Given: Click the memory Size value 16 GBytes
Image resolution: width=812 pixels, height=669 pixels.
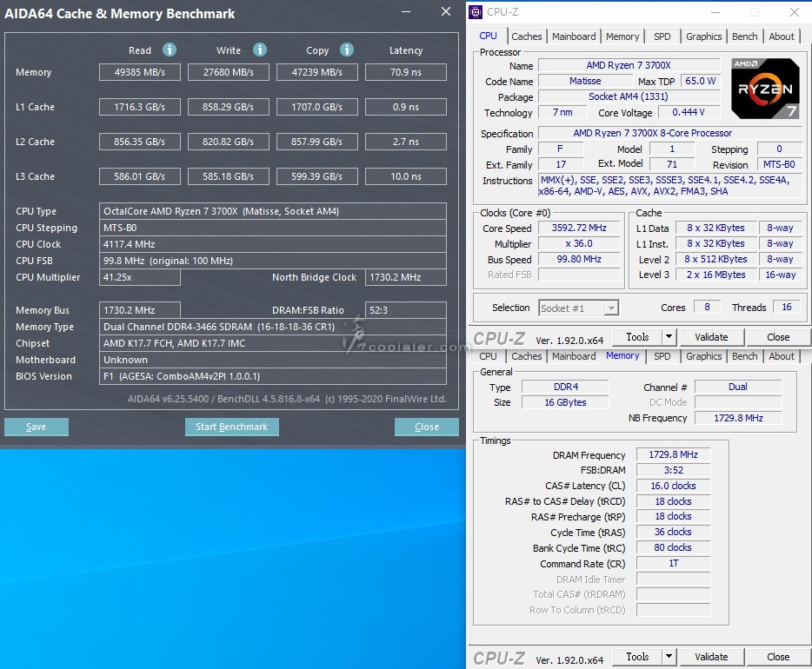Looking at the screenshot, I should [x=565, y=402].
